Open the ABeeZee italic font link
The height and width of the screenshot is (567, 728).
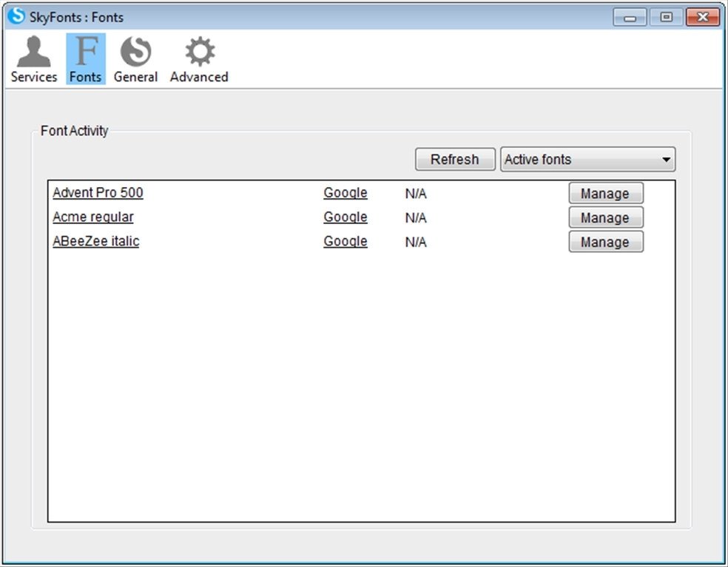click(x=95, y=241)
